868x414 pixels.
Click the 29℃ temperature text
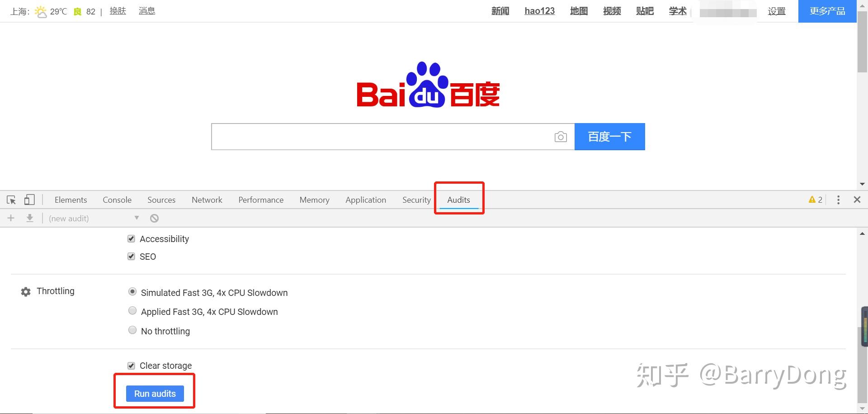tap(58, 11)
